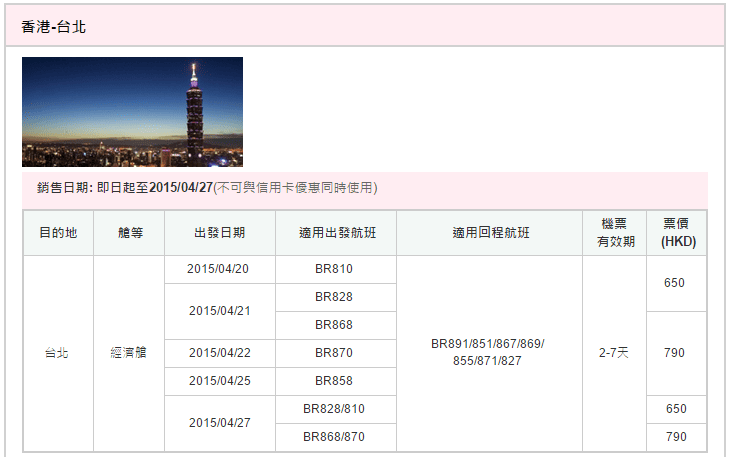
Task: Click the 適用出發航班 column header
Action: point(335,233)
